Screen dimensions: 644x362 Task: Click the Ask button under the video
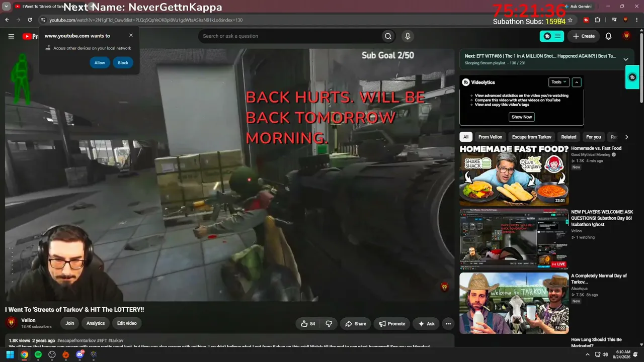(x=426, y=324)
